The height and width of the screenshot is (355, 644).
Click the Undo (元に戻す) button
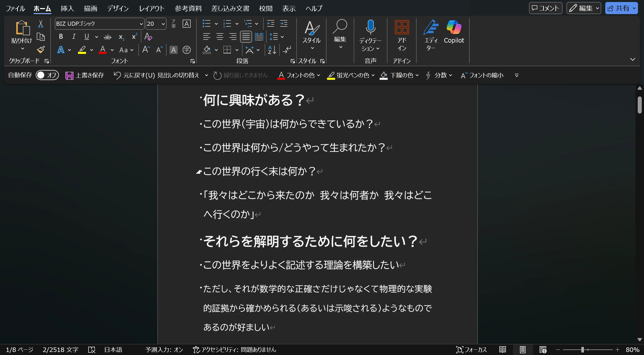(x=156, y=75)
